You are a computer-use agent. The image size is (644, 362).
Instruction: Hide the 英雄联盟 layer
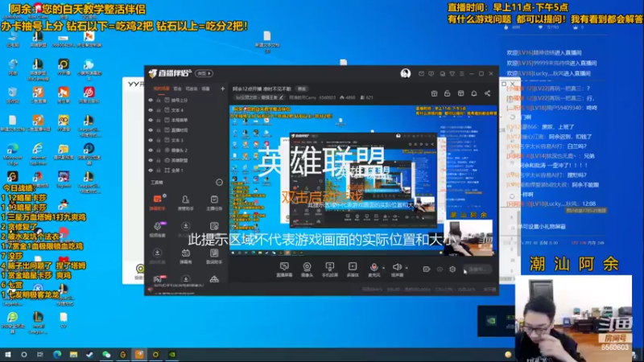tap(151, 160)
